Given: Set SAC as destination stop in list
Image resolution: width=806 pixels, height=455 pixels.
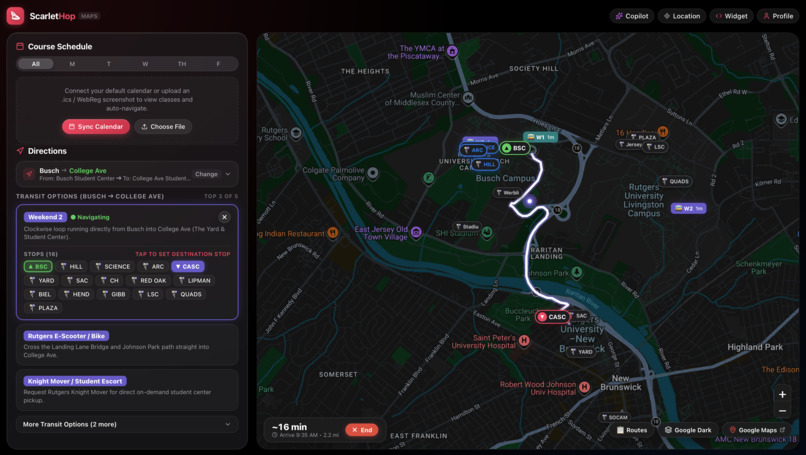Looking at the screenshot, I should 77,280.
